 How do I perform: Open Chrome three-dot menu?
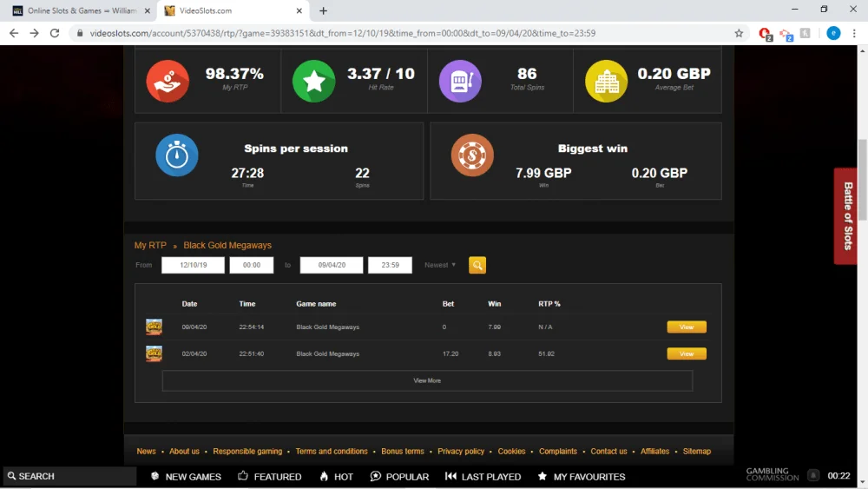coord(854,33)
